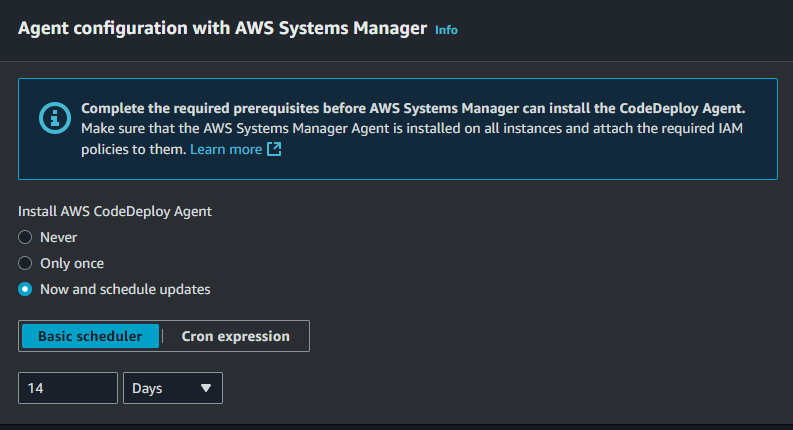
Task: Click the Now and schedule updates label text
Action: 125,289
